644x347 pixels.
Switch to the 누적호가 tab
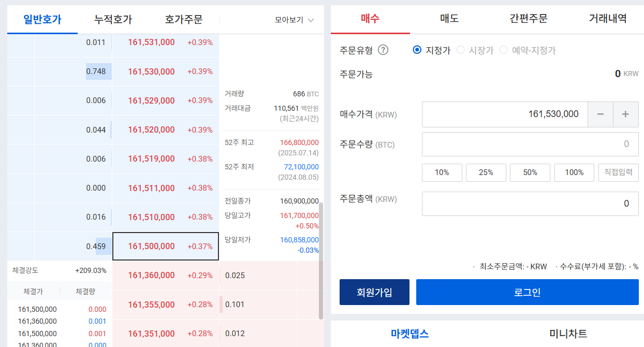[x=113, y=20]
